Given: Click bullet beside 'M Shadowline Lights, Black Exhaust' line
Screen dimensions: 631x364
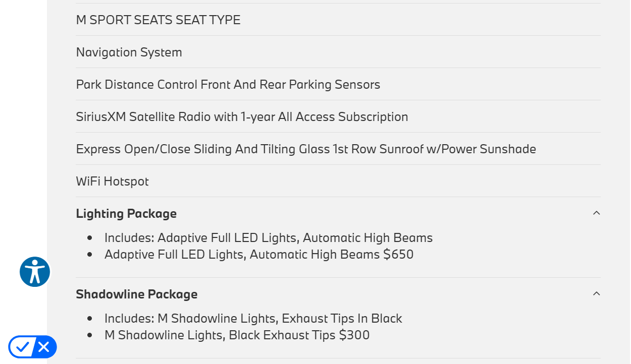Looking at the screenshot, I should click(x=90, y=335).
